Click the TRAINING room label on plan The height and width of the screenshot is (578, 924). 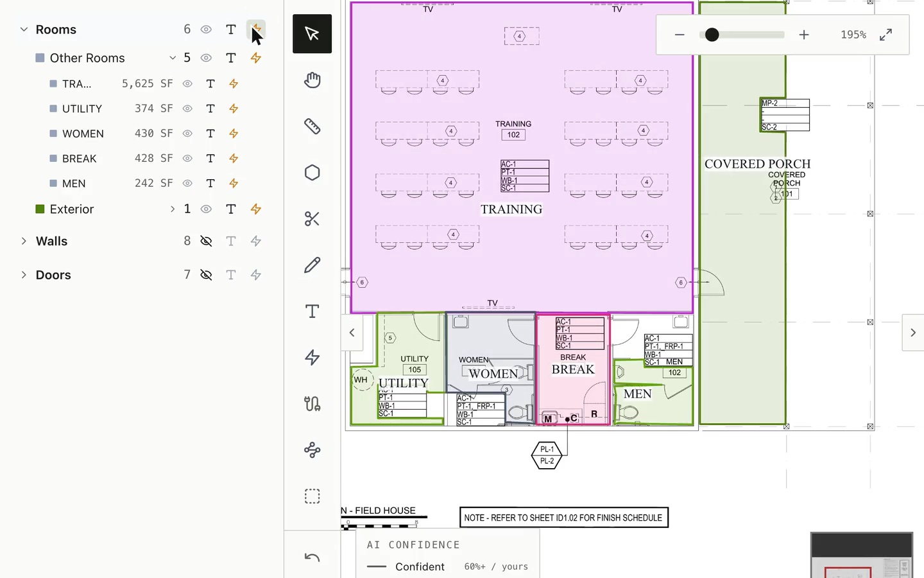click(x=511, y=209)
